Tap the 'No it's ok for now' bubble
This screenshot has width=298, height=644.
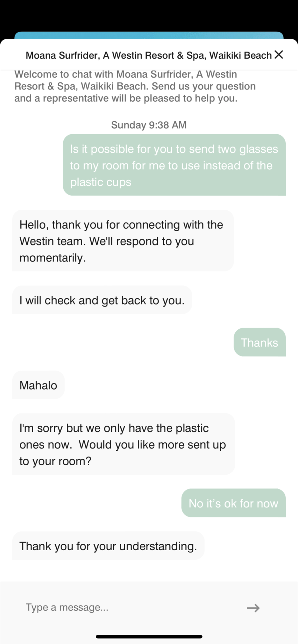click(233, 503)
